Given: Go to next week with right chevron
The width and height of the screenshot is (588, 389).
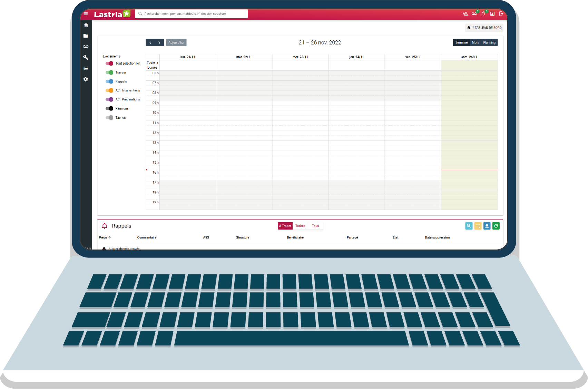Looking at the screenshot, I should 159,43.
